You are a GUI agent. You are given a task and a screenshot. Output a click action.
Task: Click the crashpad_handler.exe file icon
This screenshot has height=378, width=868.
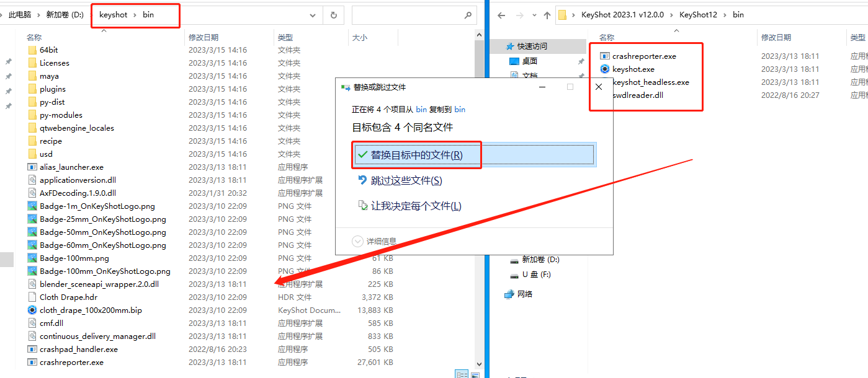point(33,349)
